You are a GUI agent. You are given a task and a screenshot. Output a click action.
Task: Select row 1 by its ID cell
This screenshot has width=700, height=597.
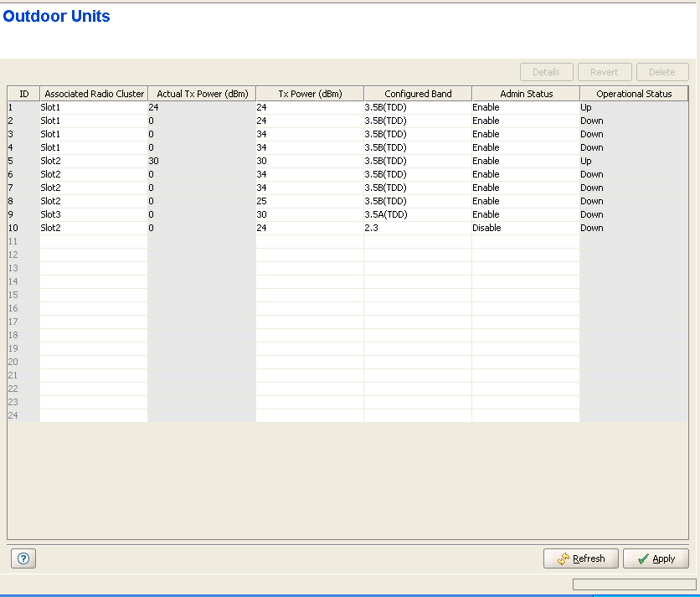click(x=23, y=107)
